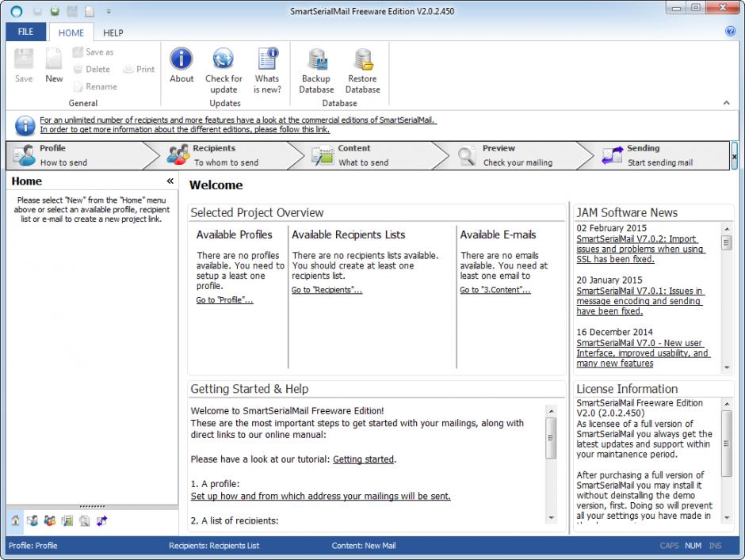This screenshot has width=745, height=560.
Task: Open the Getting started tutorial link
Action: pyautogui.click(x=364, y=459)
